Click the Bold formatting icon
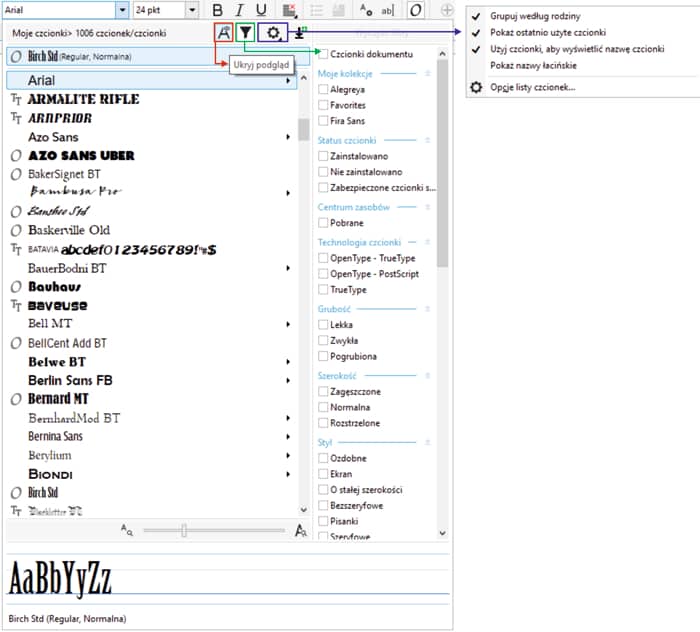Screen dimensions: 700x632 pyautogui.click(x=217, y=10)
